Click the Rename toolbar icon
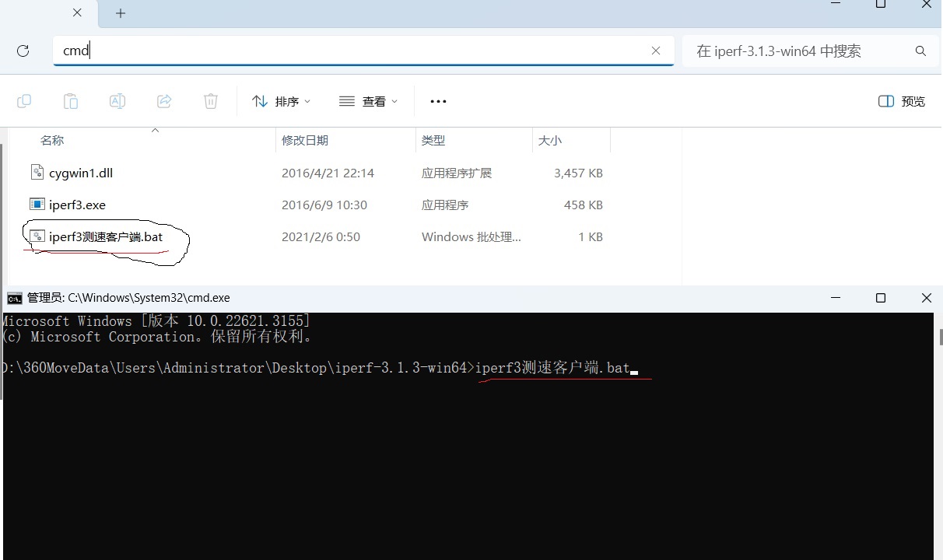943x560 pixels. point(117,101)
